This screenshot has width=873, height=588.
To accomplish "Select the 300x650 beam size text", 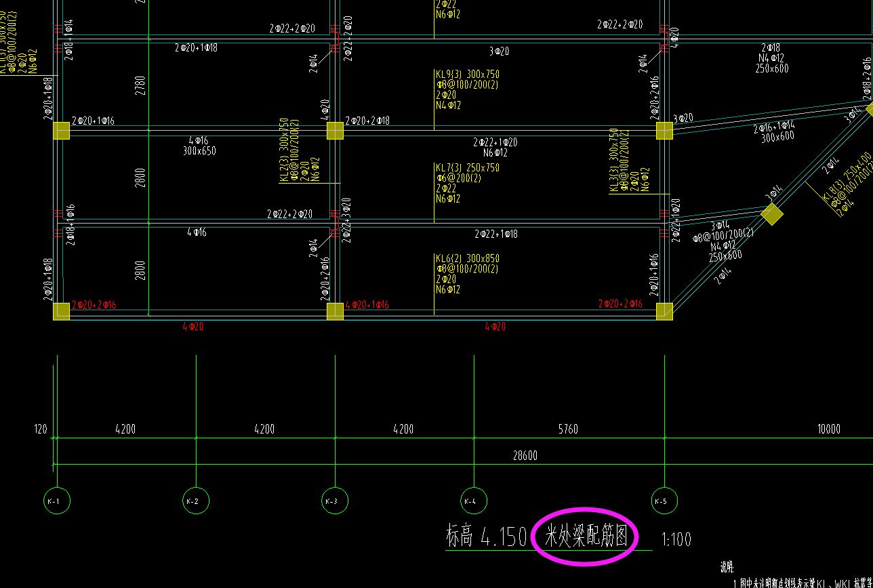I will 199,151.
